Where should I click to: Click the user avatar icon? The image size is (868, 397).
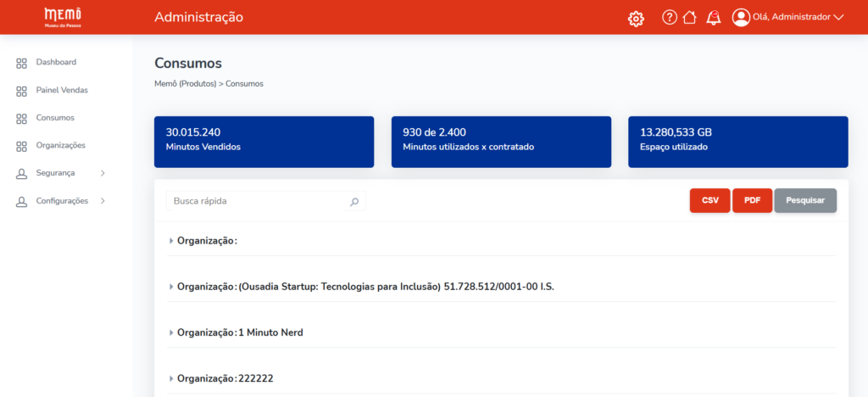(x=741, y=17)
